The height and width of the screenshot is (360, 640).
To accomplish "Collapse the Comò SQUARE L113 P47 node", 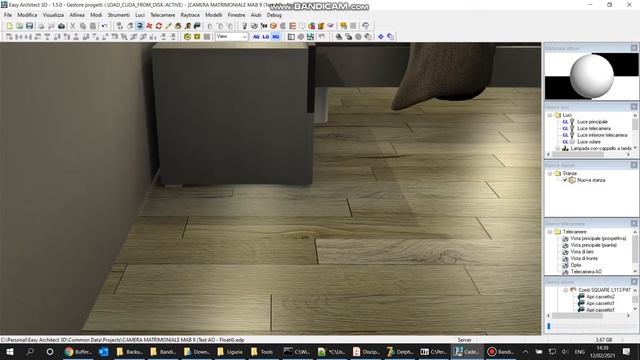I will [x=566, y=290].
